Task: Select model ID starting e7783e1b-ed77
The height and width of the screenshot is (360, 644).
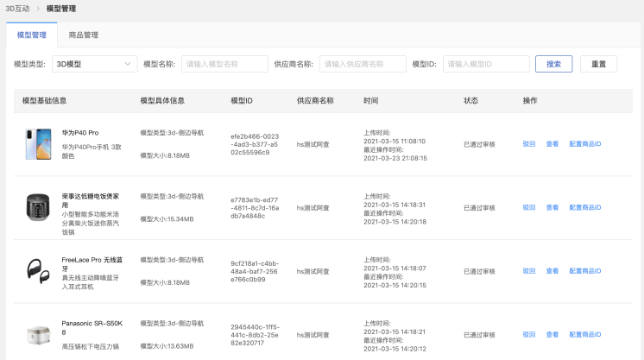Action: (x=255, y=208)
